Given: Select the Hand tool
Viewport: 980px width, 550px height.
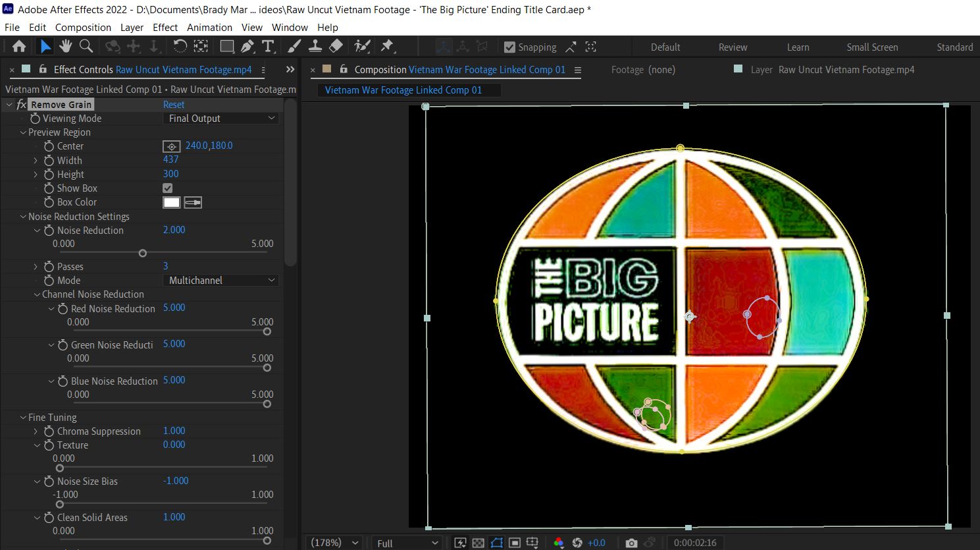Looking at the screenshot, I should tap(65, 46).
